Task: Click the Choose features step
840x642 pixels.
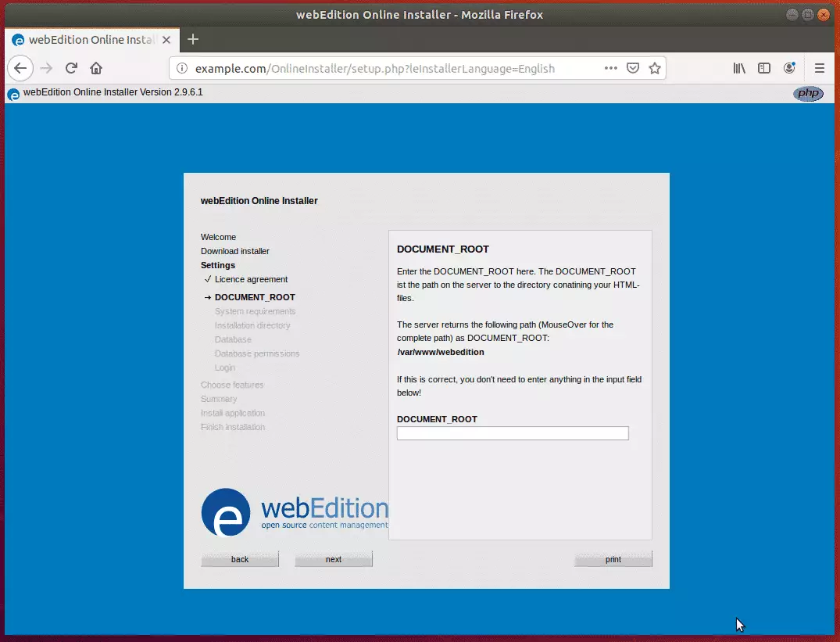Action: [x=232, y=385]
